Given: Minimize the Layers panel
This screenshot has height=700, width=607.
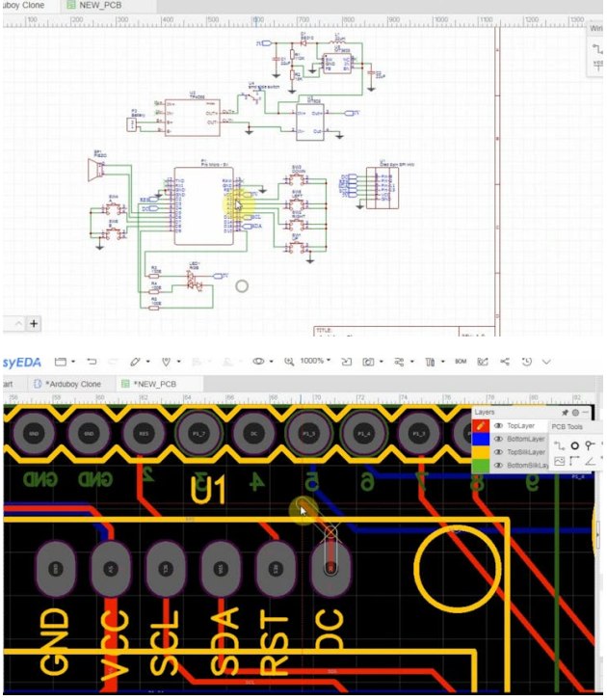Looking at the screenshot, I should [585, 412].
